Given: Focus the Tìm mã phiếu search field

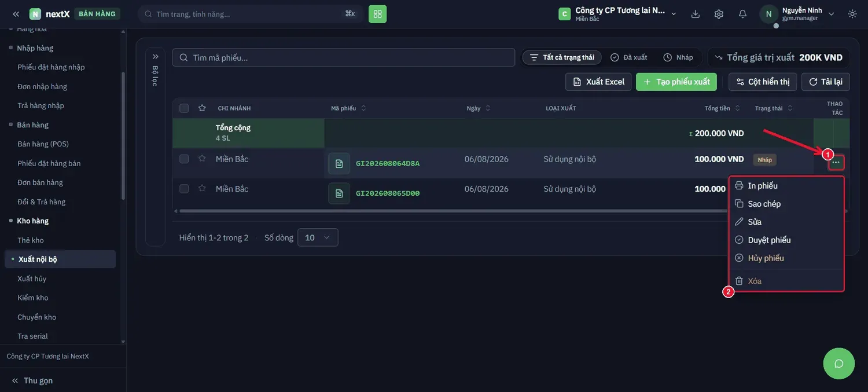Looking at the screenshot, I should (344, 57).
